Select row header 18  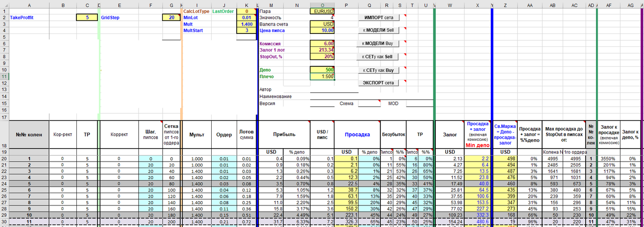[x=4, y=135]
